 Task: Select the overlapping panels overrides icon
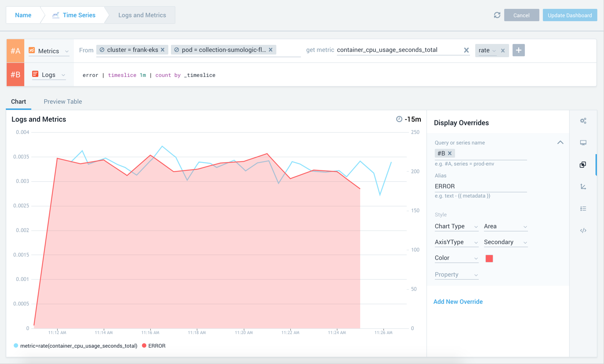[583, 165]
